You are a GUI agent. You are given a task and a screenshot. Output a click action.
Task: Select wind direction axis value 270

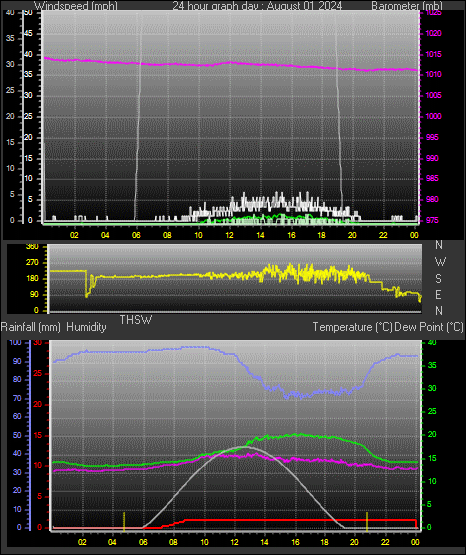(x=32, y=263)
